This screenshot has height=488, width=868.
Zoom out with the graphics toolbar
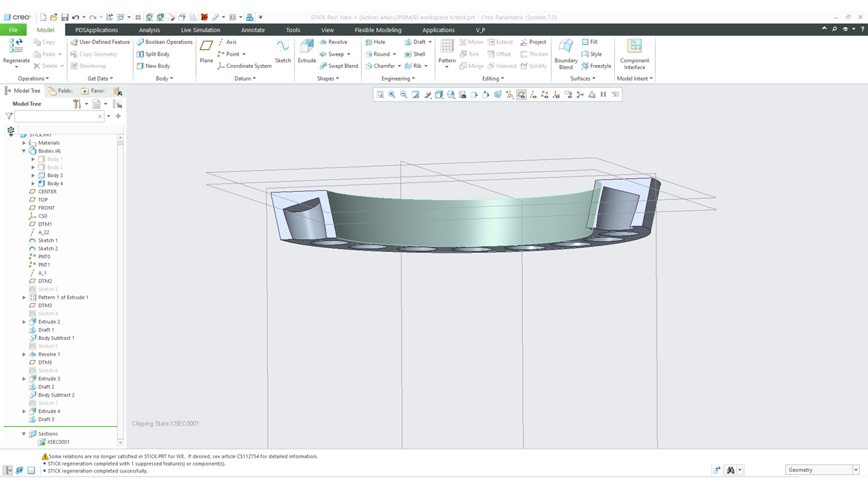coord(403,95)
